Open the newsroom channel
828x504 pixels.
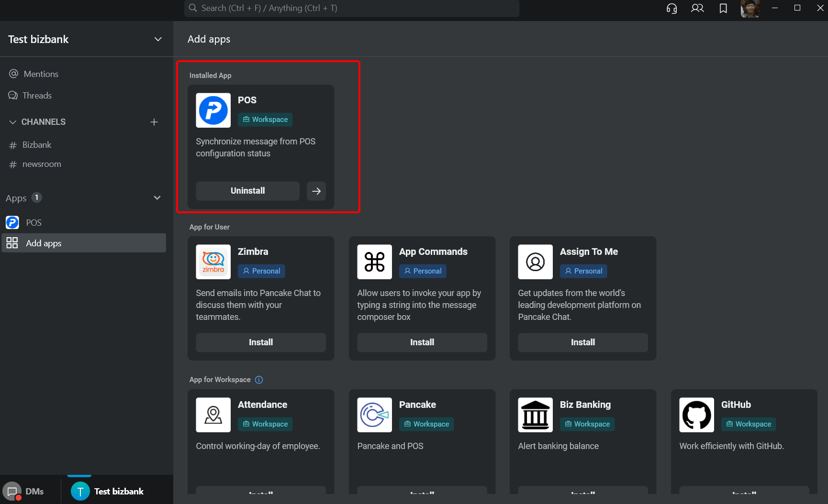point(42,164)
